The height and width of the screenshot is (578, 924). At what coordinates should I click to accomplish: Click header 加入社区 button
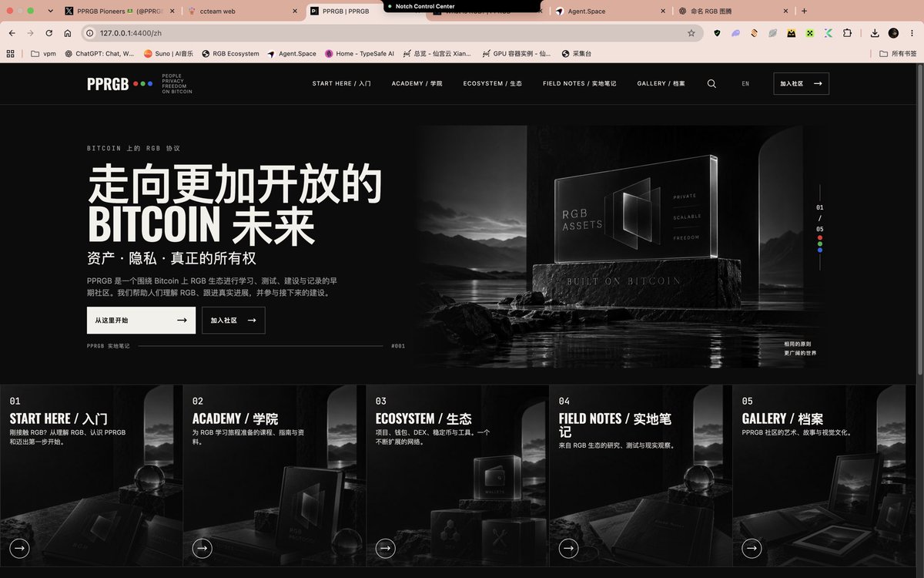(801, 83)
